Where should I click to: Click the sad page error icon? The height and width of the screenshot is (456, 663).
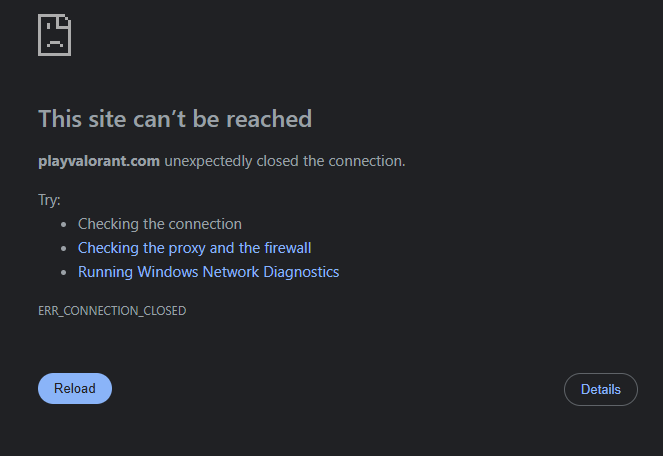point(55,35)
